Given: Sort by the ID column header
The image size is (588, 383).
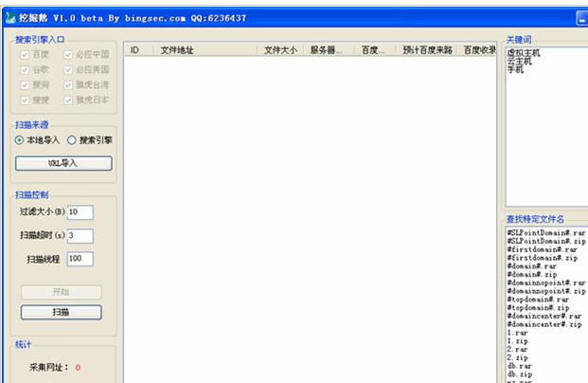Looking at the screenshot, I should click(135, 49).
